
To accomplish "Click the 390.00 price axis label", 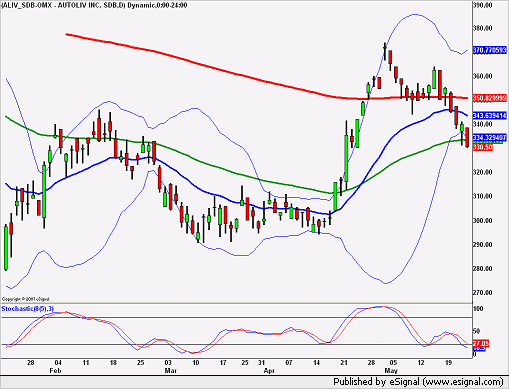I will coord(483,5).
